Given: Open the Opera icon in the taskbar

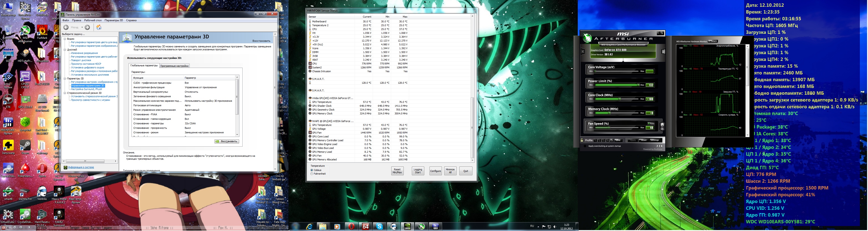Looking at the screenshot, I should [351, 227].
